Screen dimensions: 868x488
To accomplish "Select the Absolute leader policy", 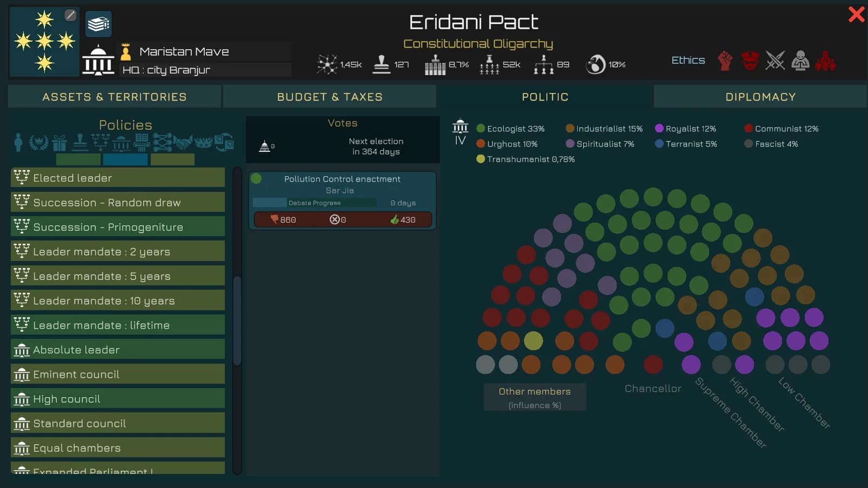I will [x=118, y=350].
